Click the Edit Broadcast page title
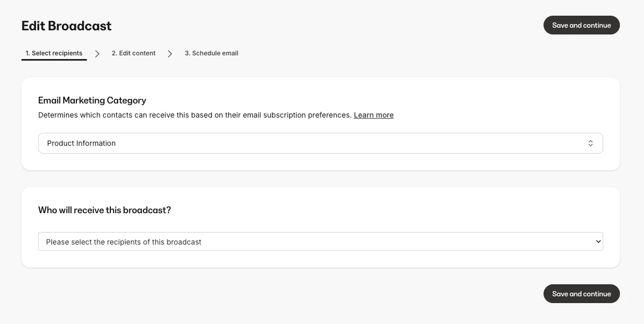The image size is (644, 324). pyautogui.click(x=66, y=26)
